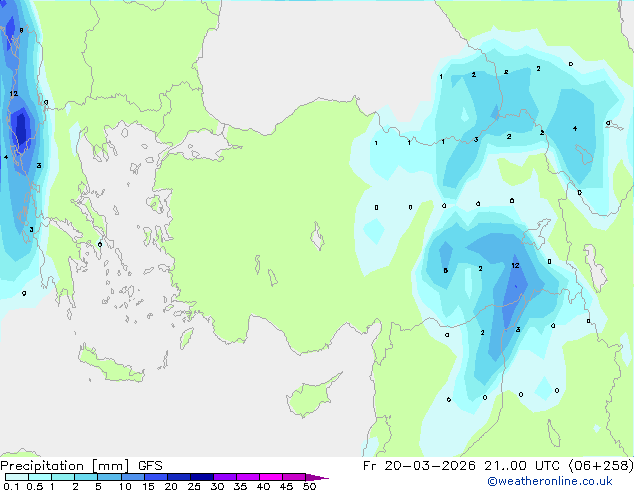Click the '0.1' legend scale label

[11, 486]
